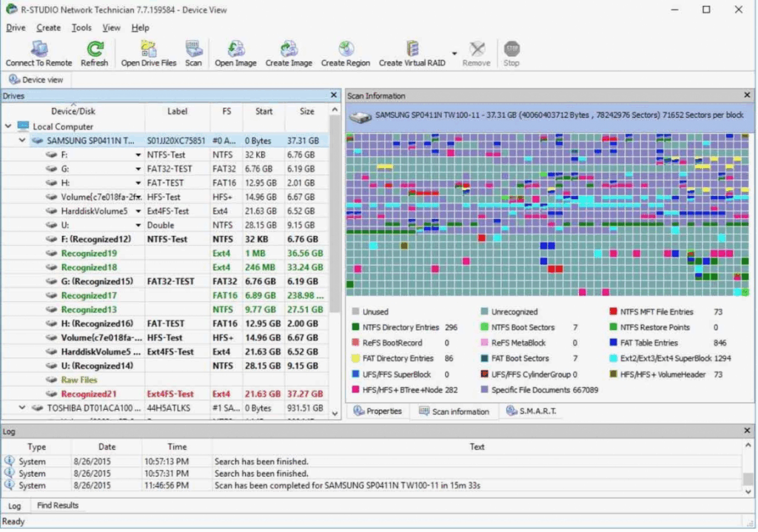Viewport: 758px width, 532px height.
Task: Click the info icon of 11:46:56 PM log entry
Action: click(x=9, y=485)
